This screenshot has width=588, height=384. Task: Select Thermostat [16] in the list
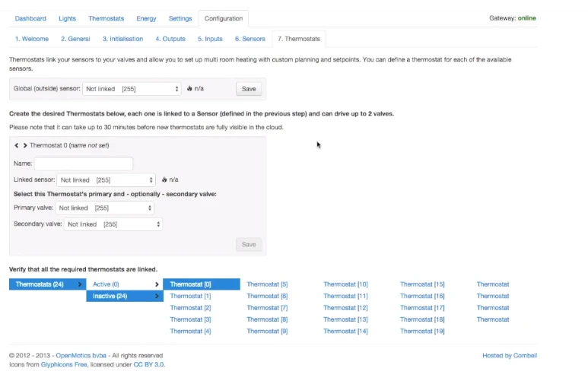click(x=422, y=296)
